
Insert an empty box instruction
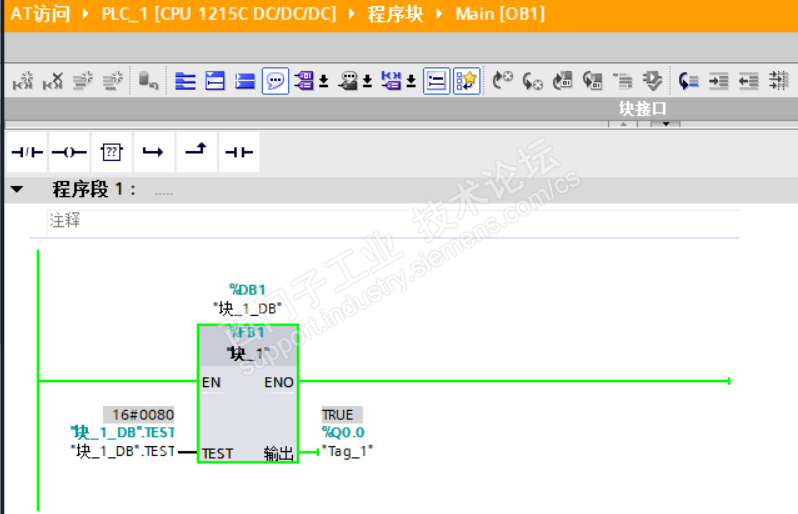pyautogui.click(x=111, y=152)
